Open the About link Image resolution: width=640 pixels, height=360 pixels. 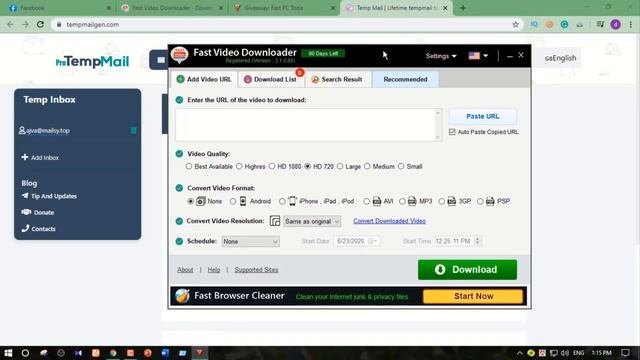click(x=185, y=270)
